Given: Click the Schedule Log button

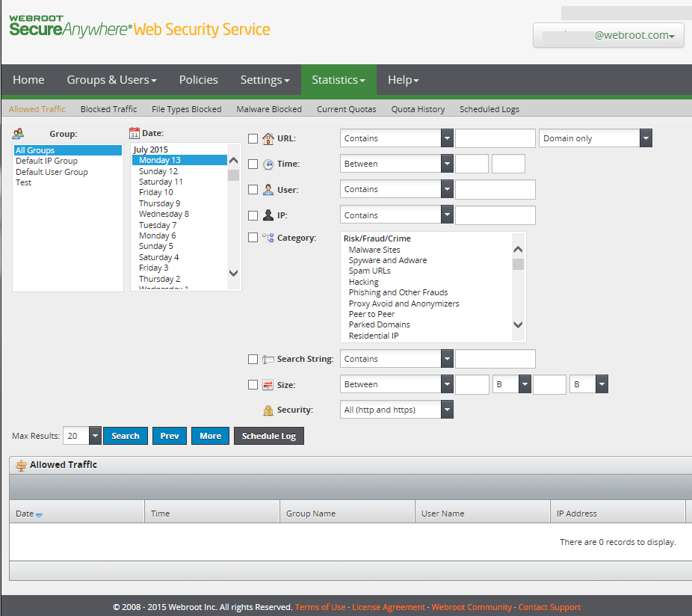Looking at the screenshot, I should point(269,436).
